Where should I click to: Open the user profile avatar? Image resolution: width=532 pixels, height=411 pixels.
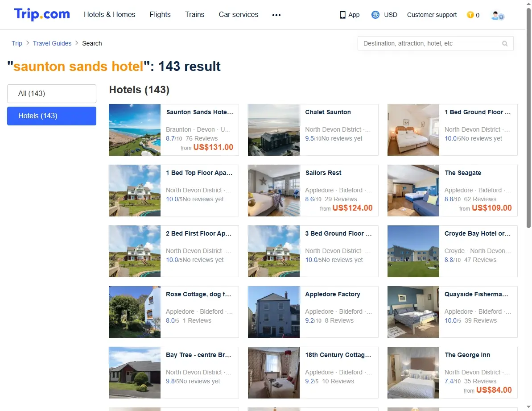[497, 15]
